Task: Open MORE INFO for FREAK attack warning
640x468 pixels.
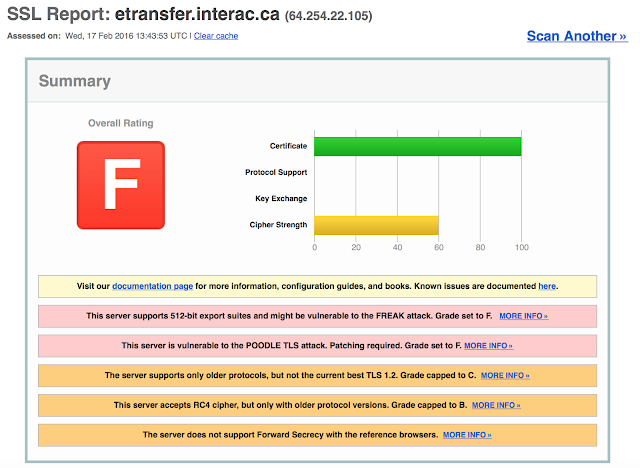Action: 524,316
